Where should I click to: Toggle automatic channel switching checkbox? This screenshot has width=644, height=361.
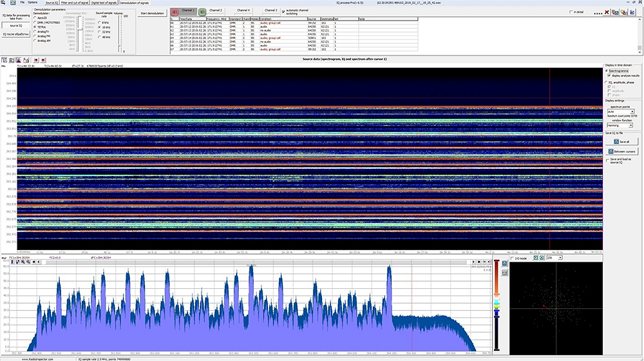tap(284, 11)
